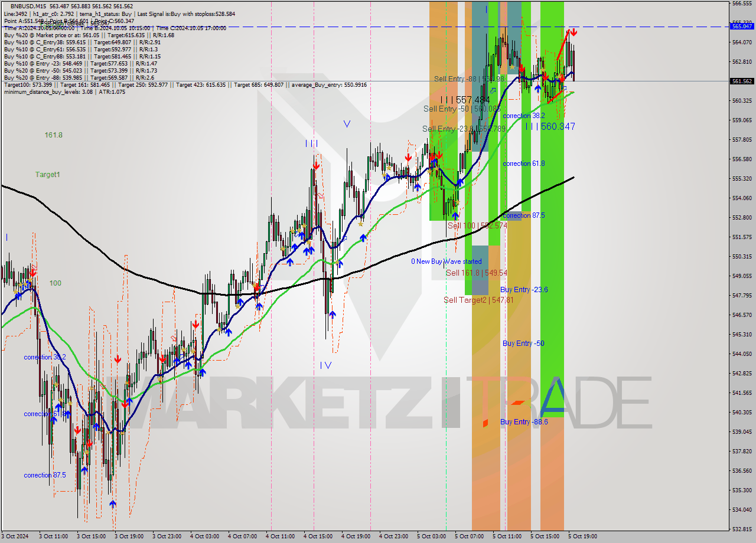The image size is (756, 543).
Task: Click the '161.8' Fibonacci label
Action: [54, 135]
